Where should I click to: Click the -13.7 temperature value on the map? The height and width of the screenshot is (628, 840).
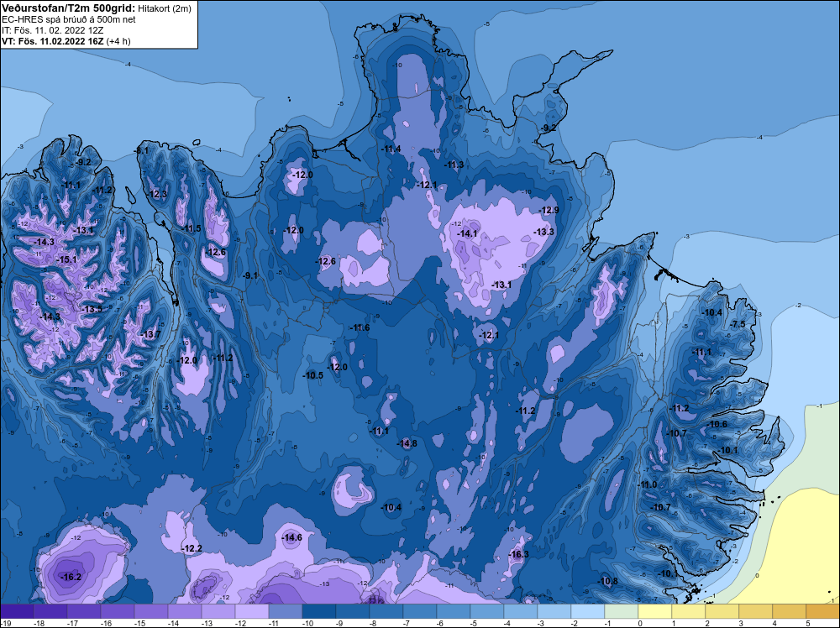(150, 335)
